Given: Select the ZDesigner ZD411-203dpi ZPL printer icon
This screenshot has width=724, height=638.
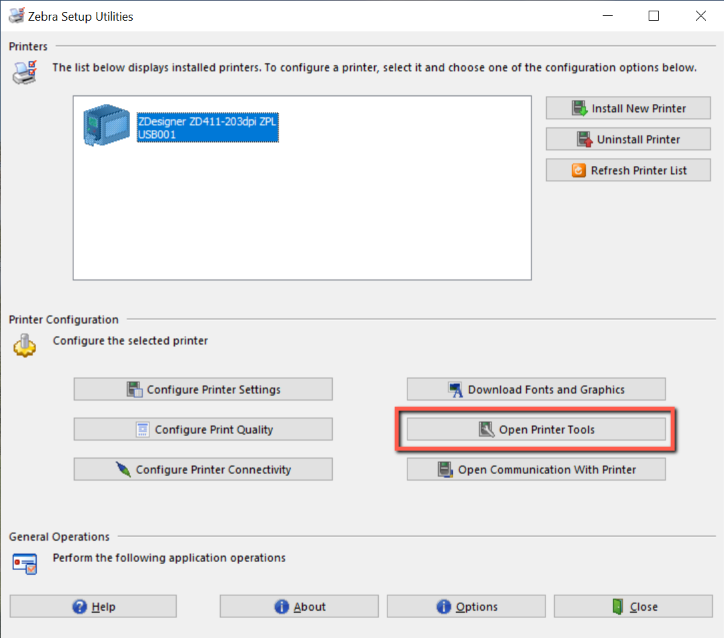Looking at the screenshot, I should pyautogui.click(x=107, y=125).
